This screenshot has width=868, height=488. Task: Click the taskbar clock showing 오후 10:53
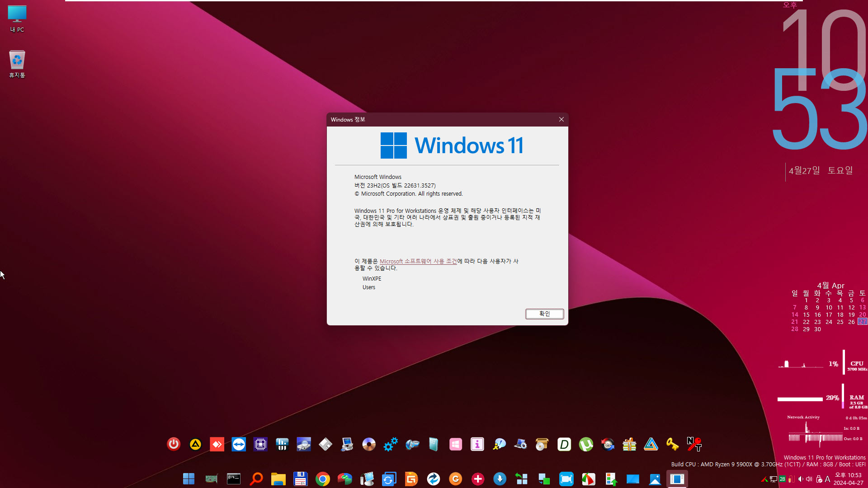pos(848,479)
